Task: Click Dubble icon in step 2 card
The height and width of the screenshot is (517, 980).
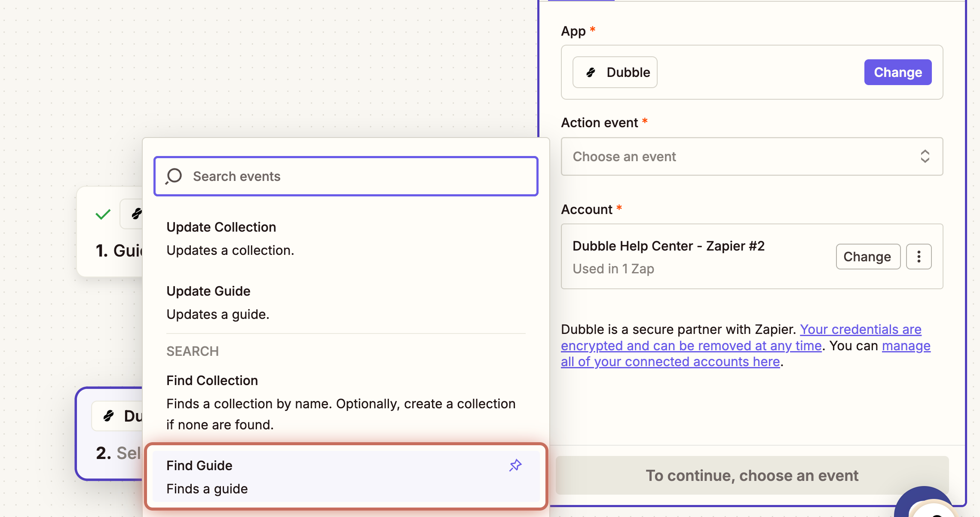Action: click(x=109, y=416)
